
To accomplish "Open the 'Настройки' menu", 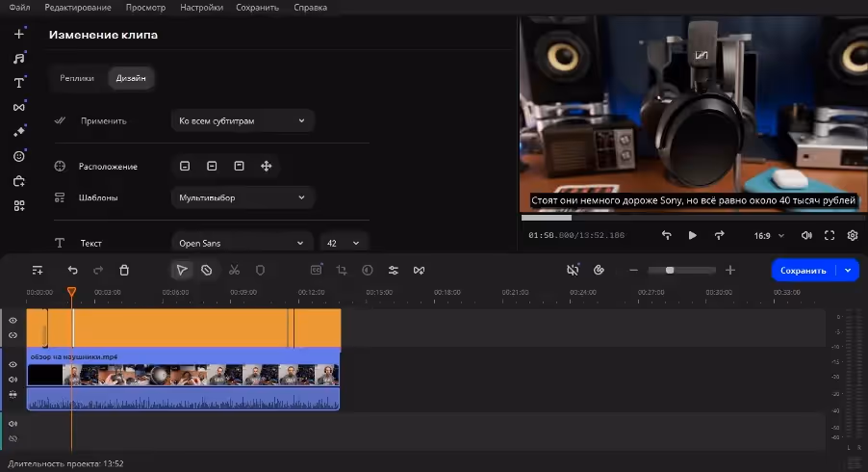I will pyautogui.click(x=201, y=7).
